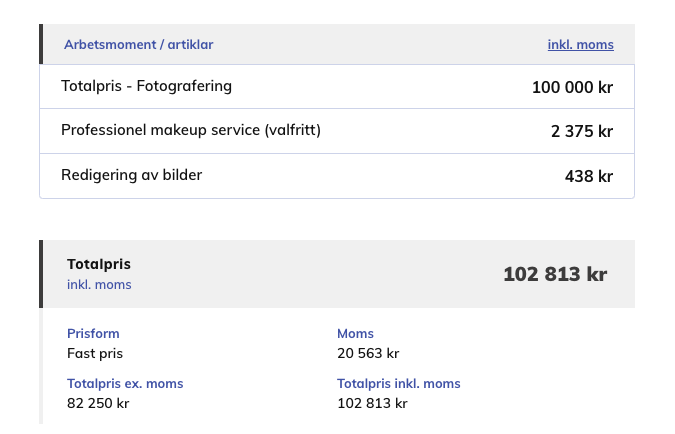Click the 'Totalpris ex. moms' label
The image size is (675, 434).
pyautogui.click(x=125, y=384)
